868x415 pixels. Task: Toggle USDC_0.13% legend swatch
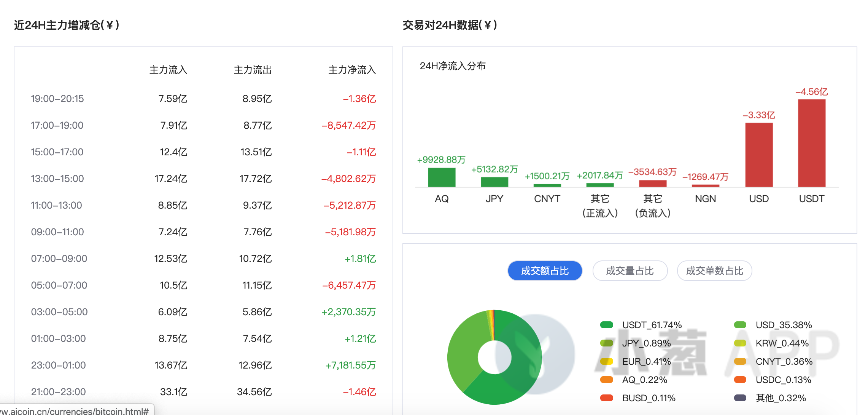pos(740,380)
